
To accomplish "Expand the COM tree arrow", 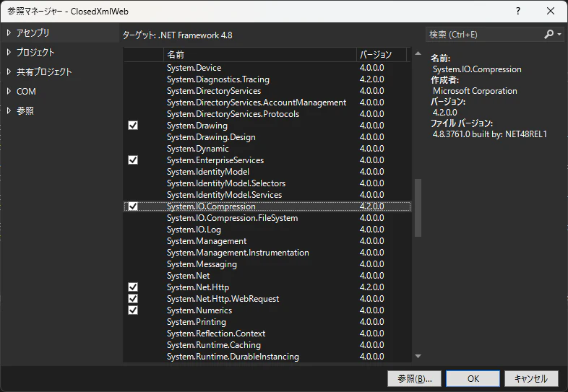I will point(9,92).
